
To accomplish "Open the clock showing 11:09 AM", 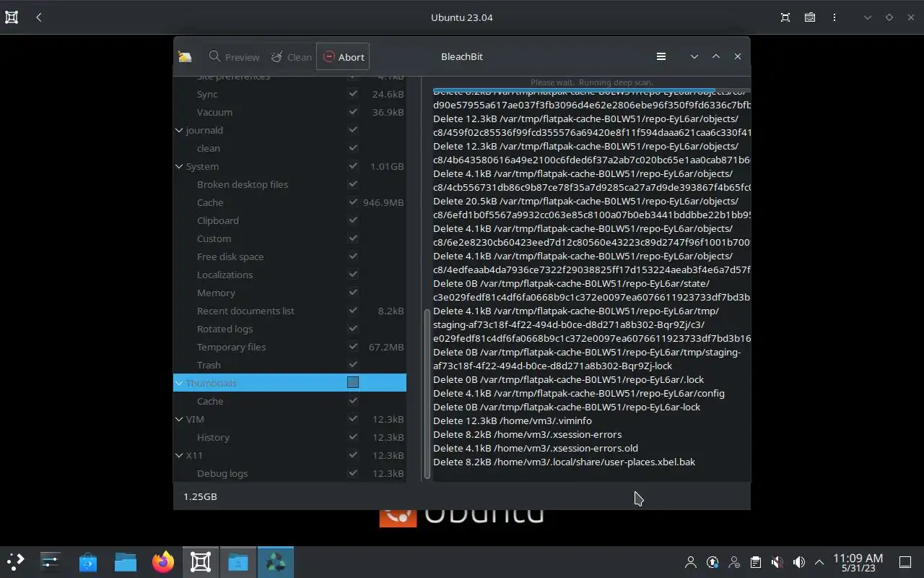I will point(858,562).
